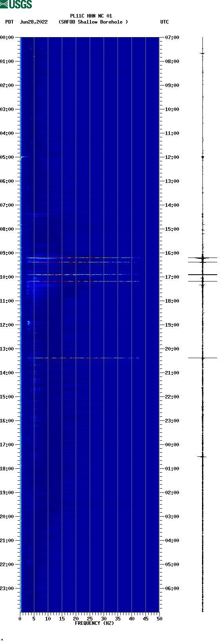Select the station title PL11C HHN NC 01
This screenshot has height=644, width=220.
[91, 16]
